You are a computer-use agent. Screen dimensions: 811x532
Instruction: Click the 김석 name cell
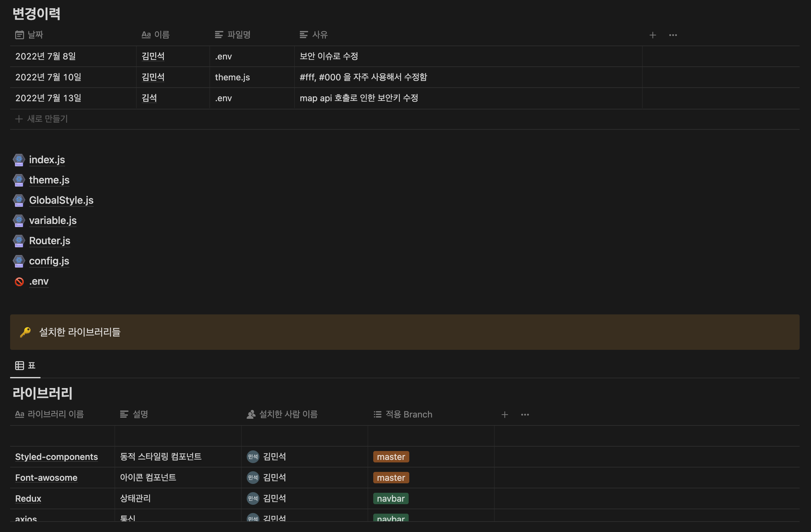(173, 98)
